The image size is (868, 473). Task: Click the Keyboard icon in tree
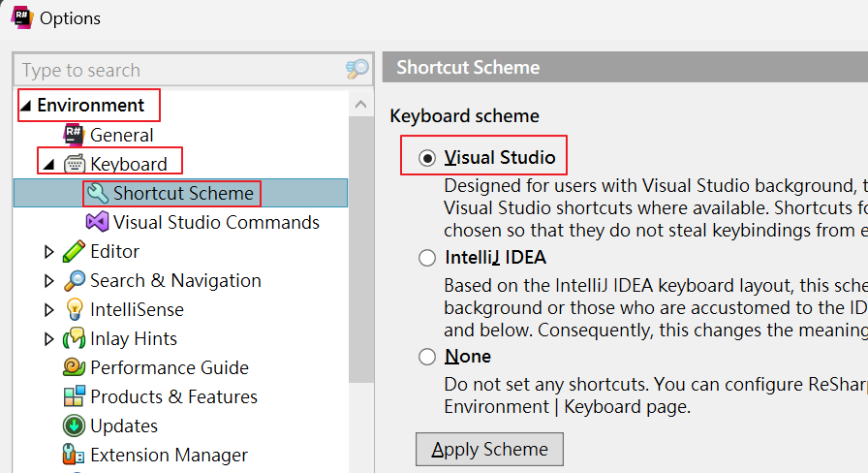pos(75,164)
